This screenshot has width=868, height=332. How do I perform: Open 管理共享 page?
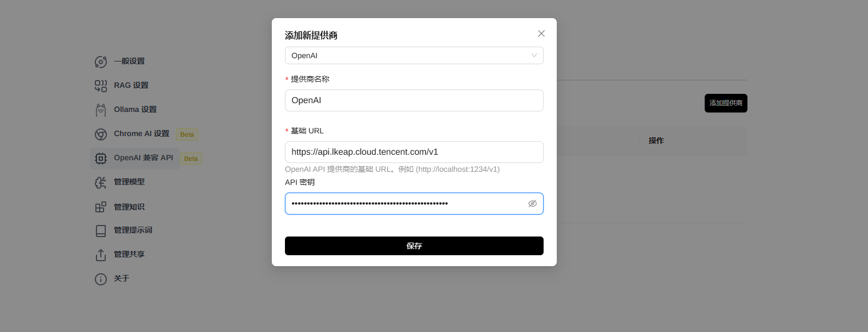(129, 254)
